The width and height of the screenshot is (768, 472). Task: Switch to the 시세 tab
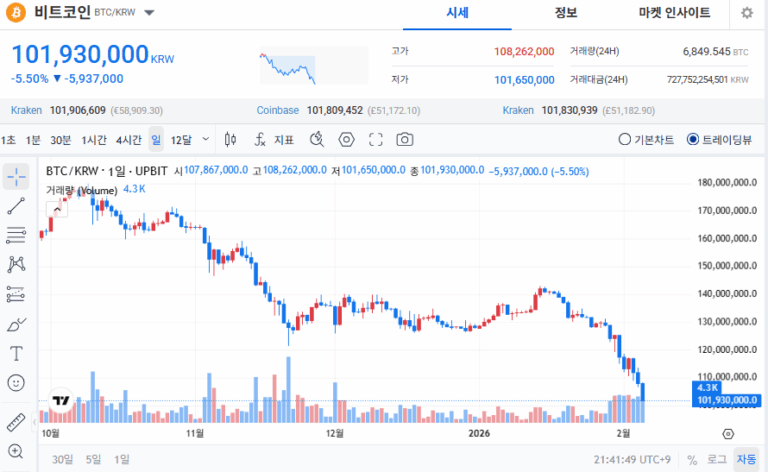457,13
